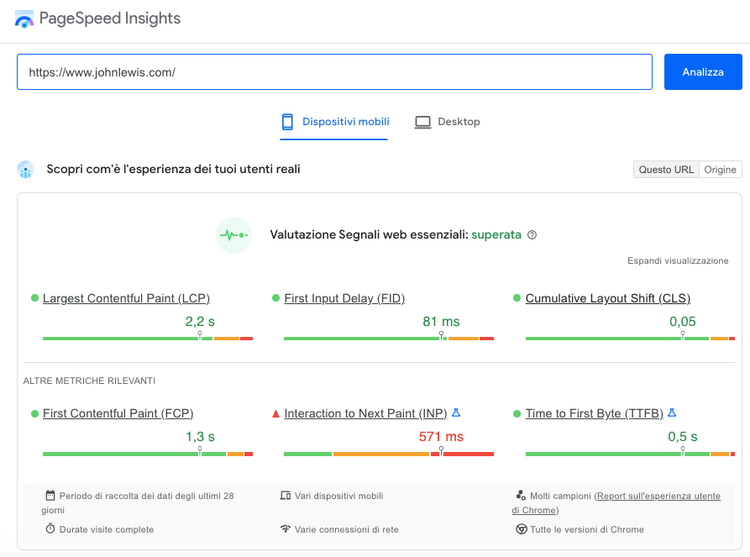
Task: Click the TTFB distribution bar
Action: (630, 454)
